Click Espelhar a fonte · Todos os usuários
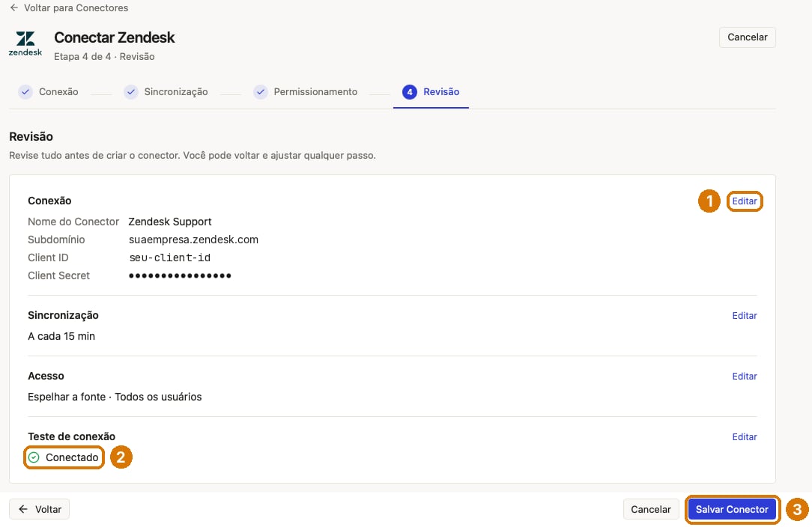 115,397
